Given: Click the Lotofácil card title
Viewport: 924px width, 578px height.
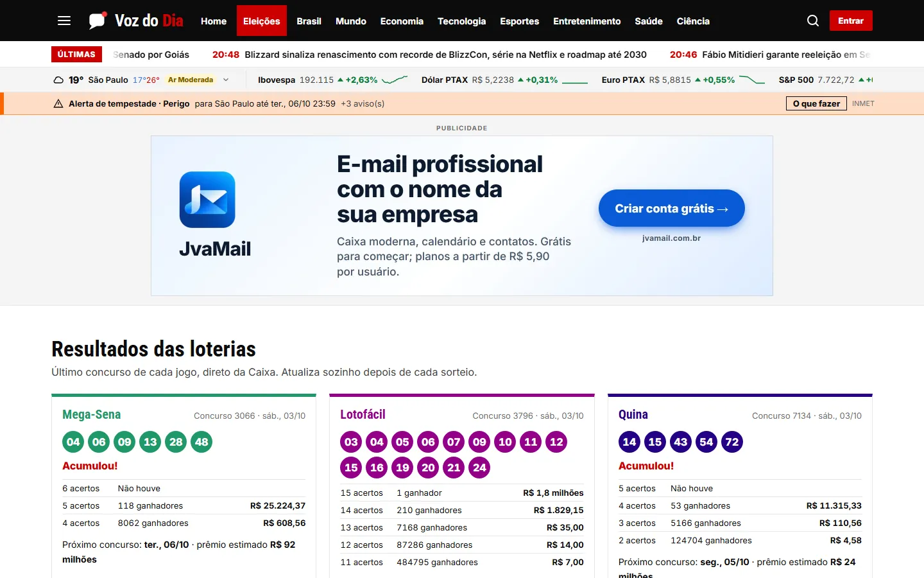Looking at the screenshot, I should point(363,415).
